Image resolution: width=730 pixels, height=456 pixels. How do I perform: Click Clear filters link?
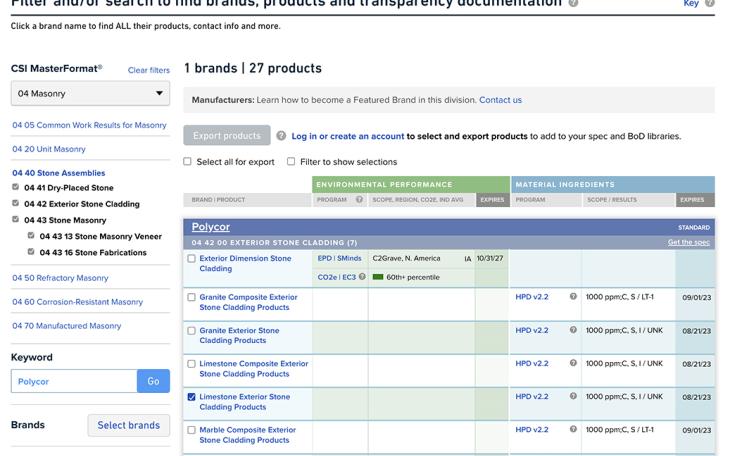click(x=149, y=70)
